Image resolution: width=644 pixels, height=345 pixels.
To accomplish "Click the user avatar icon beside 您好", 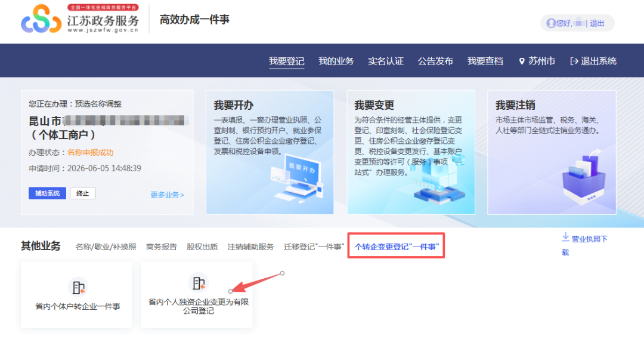I will (551, 23).
